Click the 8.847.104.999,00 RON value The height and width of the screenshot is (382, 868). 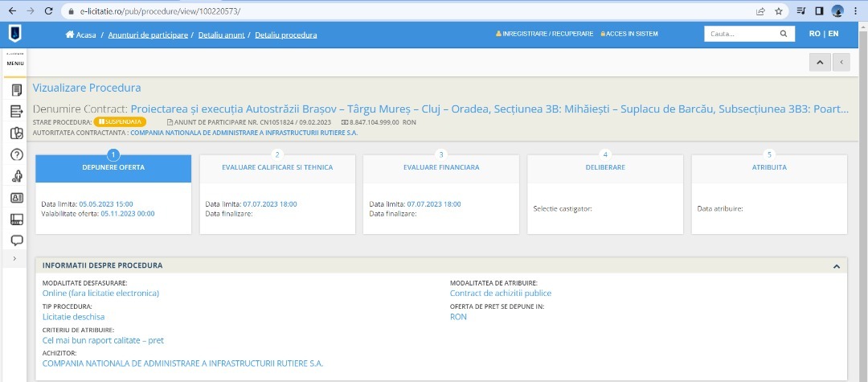tap(379, 121)
